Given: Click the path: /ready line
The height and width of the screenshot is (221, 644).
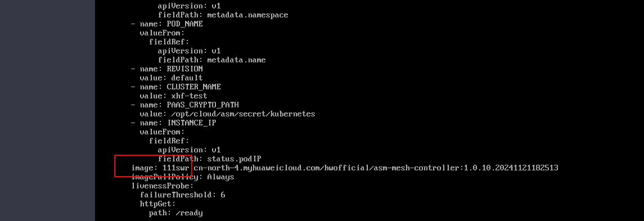Looking at the screenshot, I should pyautogui.click(x=176, y=213).
